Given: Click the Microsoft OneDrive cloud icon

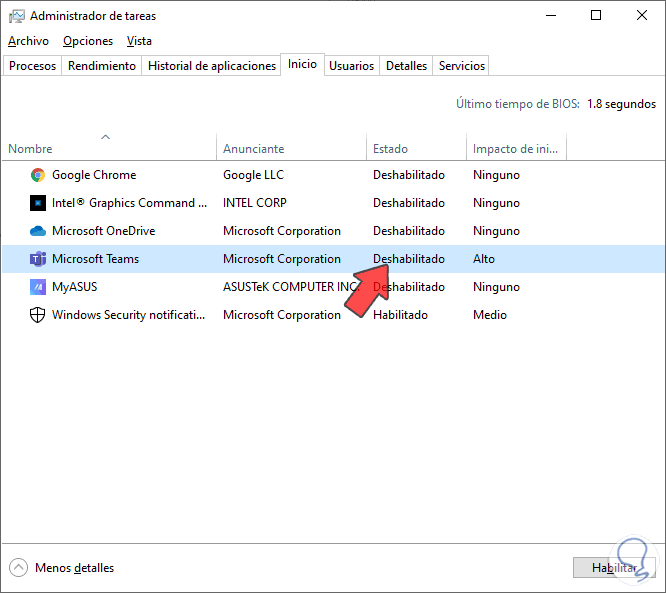Looking at the screenshot, I should point(38,231).
